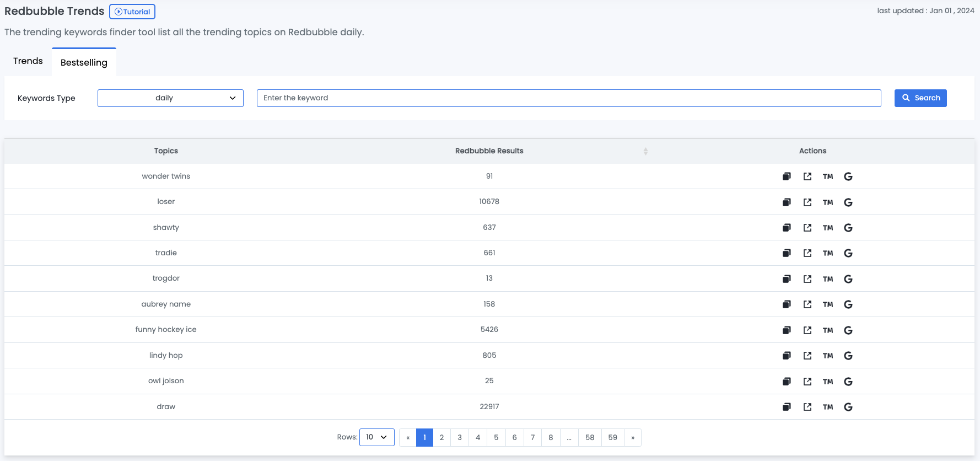Check trademark for 'shawty' row
980x461 pixels.
coord(828,228)
